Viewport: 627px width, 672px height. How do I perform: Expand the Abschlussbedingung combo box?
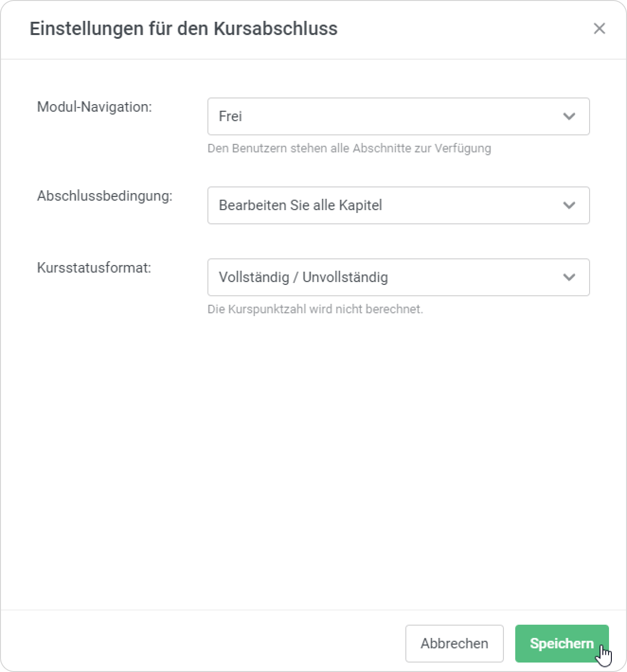(x=426, y=205)
